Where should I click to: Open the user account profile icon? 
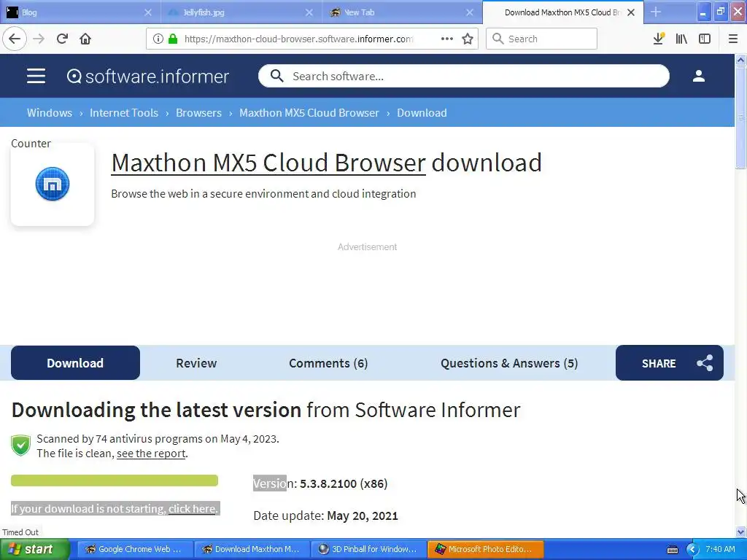pos(698,76)
